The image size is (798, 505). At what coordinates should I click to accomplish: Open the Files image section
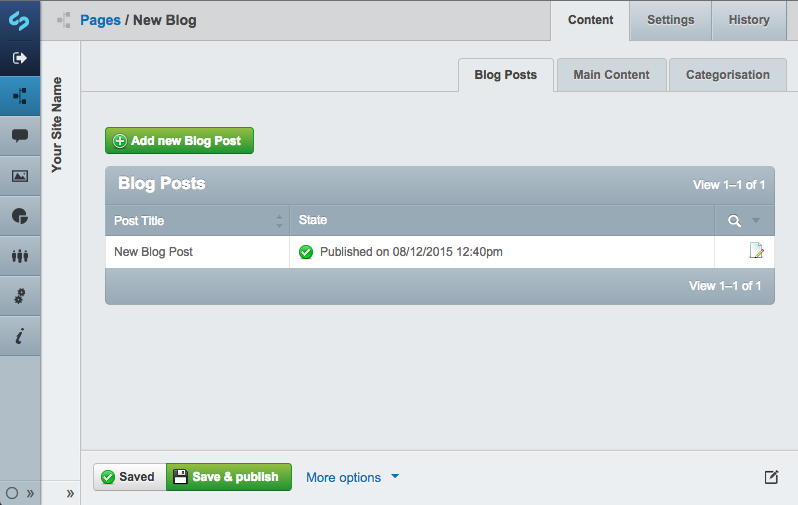click(20, 176)
